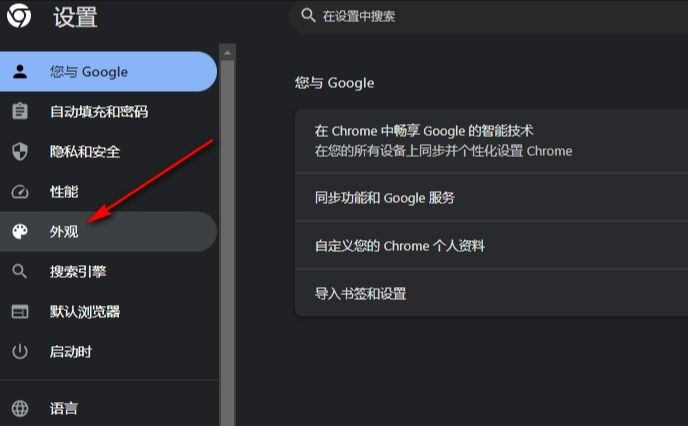Click the globe icon for 语言
The width and height of the screenshot is (688, 426).
[x=20, y=408]
